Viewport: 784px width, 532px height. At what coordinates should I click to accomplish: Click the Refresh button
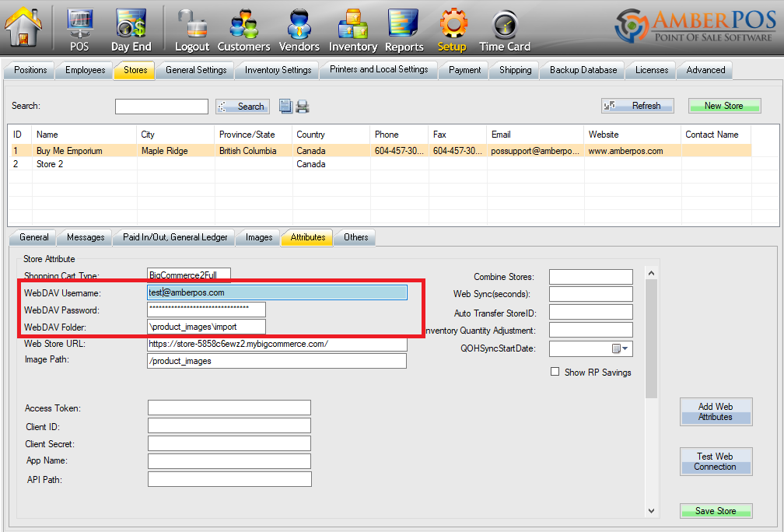point(638,106)
